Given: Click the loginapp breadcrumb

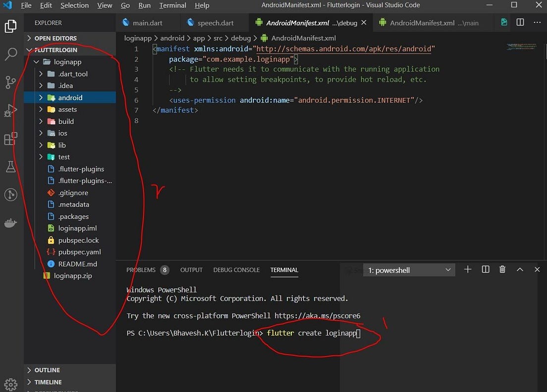Looking at the screenshot, I should 137,38.
